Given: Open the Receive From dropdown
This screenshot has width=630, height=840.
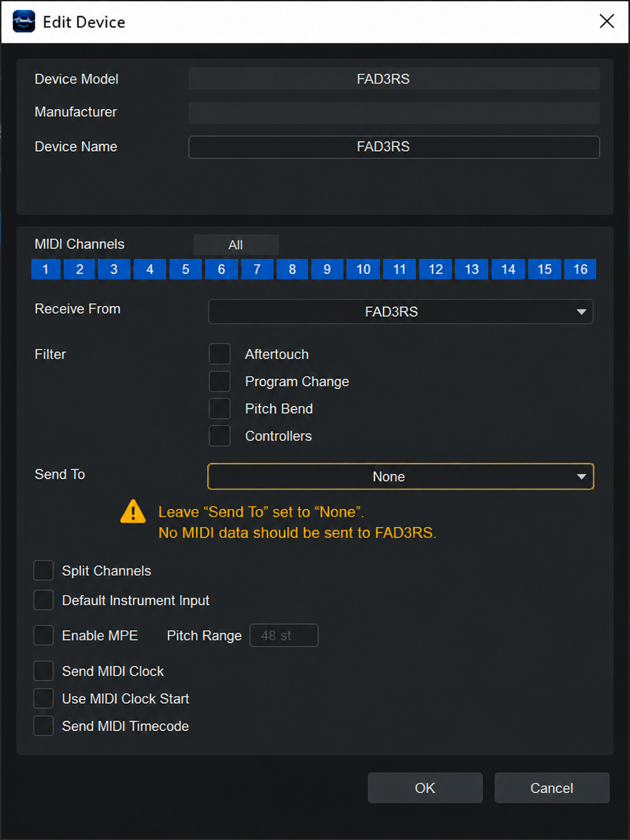Looking at the screenshot, I should pyautogui.click(x=401, y=312).
